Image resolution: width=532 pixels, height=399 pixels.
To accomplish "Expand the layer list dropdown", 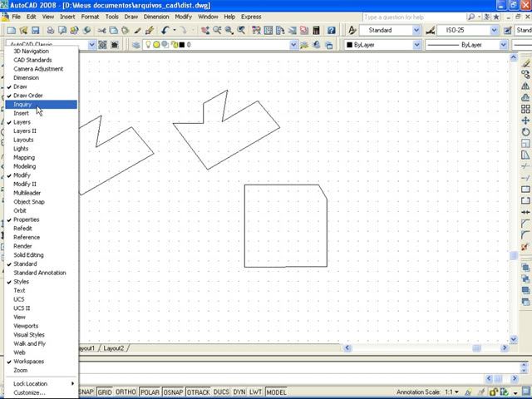I will [293, 45].
